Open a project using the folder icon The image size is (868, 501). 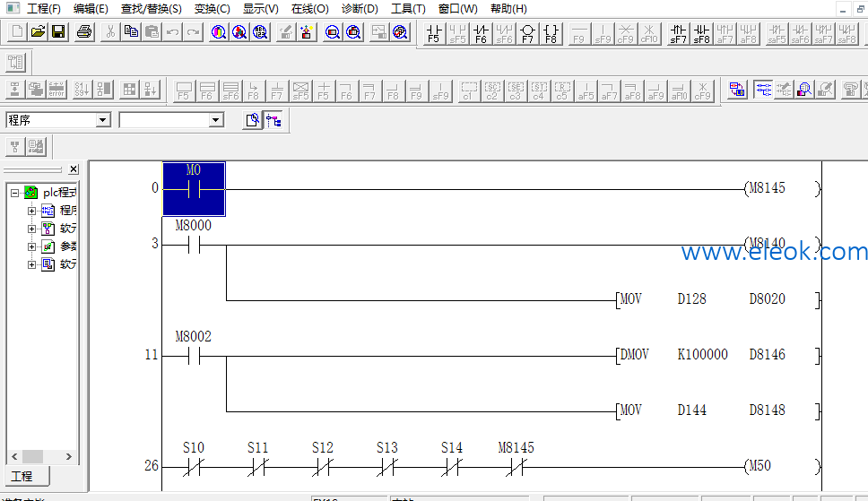(38, 31)
